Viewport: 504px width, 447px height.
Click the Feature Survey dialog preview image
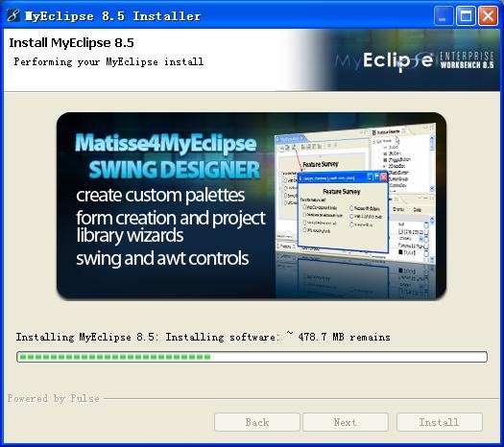343,212
